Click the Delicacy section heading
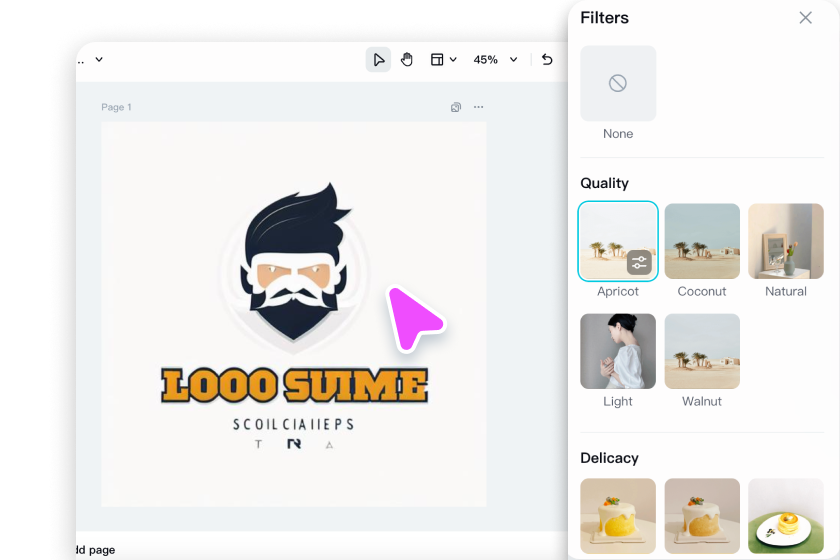This screenshot has height=560, width=840. 609,458
